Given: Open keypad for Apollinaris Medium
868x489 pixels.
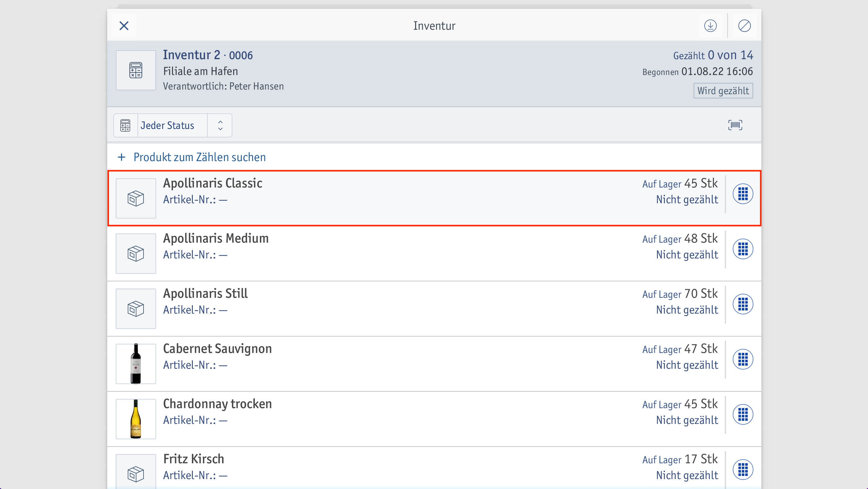Looking at the screenshot, I should pos(743,249).
